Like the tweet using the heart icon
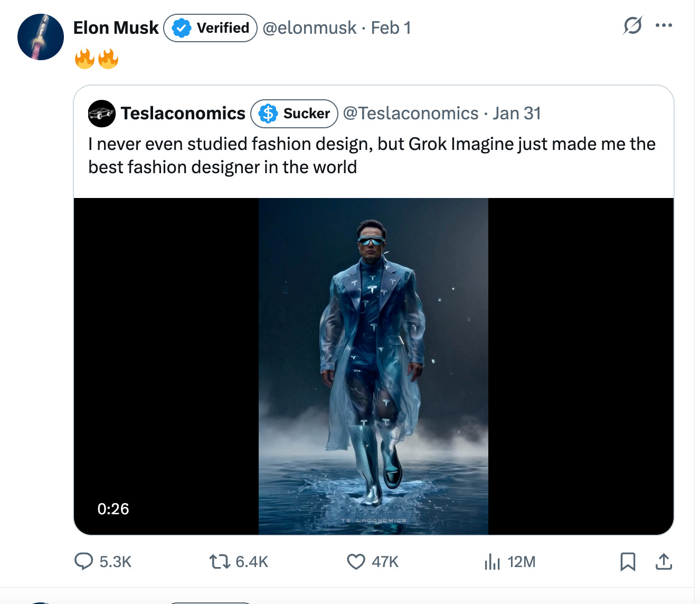 pyautogui.click(x=356, y=562)
